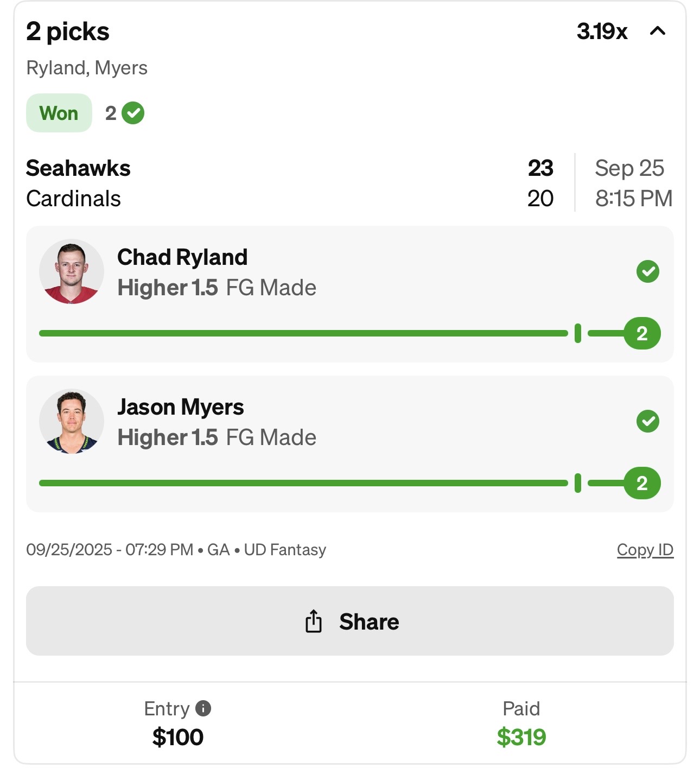Click Chad Ryland's player photo
This screenshot has width=700, height=768.
pos(72,271)
